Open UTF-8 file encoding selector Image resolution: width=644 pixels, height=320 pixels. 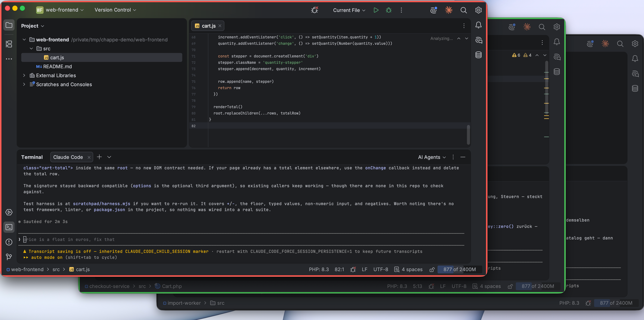click(x=381, y=269)
